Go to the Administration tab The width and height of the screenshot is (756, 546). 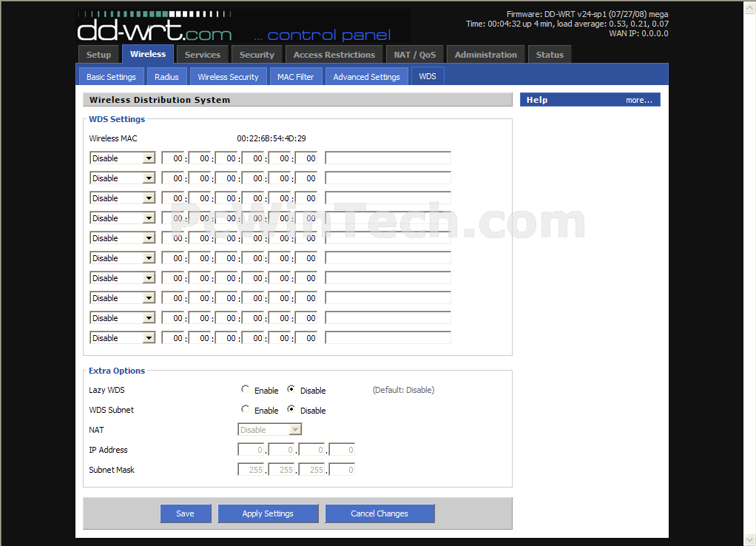click(x=485, y=55)
